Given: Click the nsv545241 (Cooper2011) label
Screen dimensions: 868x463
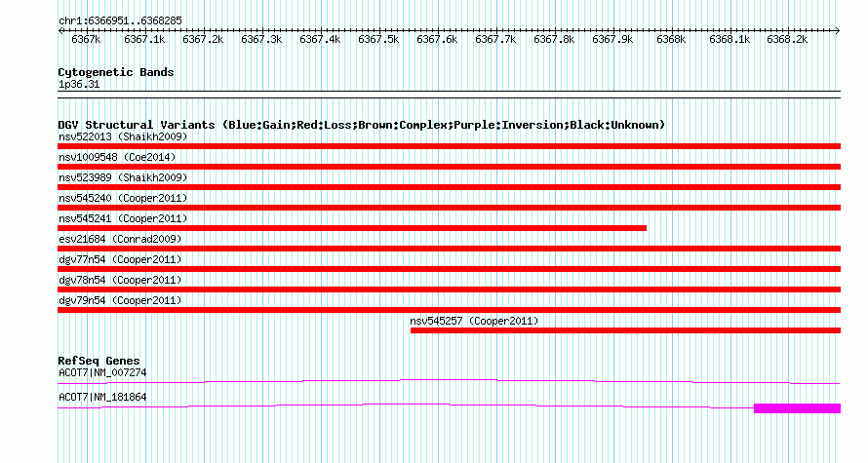Looking at the screenshot, I should pos(123,218).
